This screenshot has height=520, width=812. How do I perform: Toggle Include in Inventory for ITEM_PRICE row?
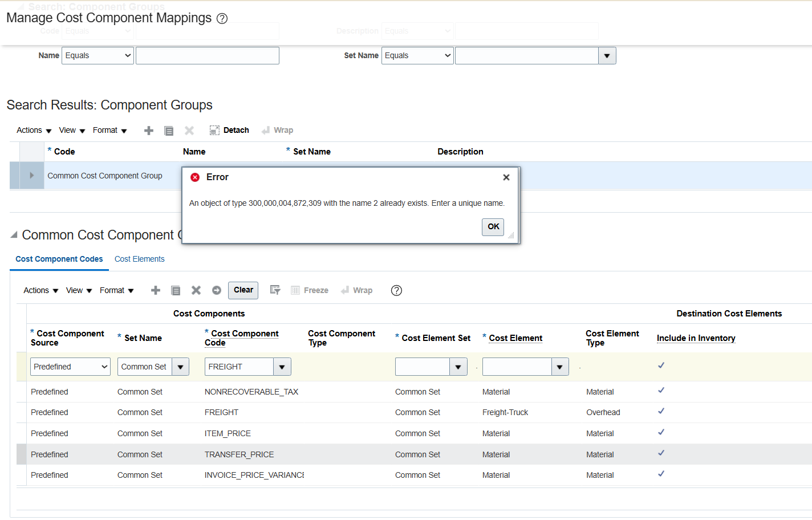[x=661, y=432]
